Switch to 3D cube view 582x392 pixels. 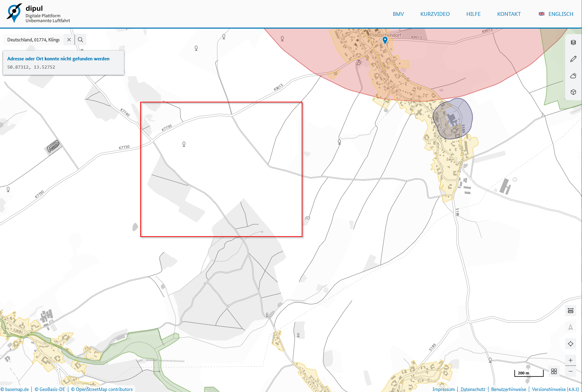click(x=573, y=92)
